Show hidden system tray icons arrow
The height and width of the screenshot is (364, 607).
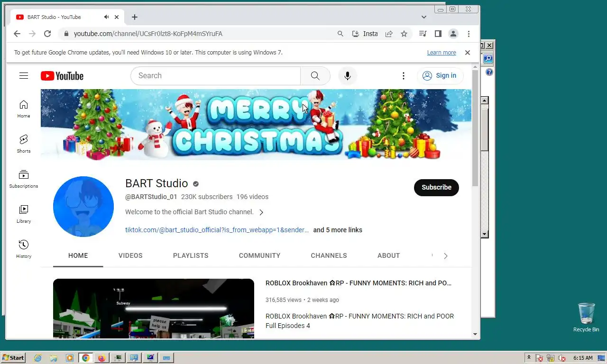click(x=529, y=358)
